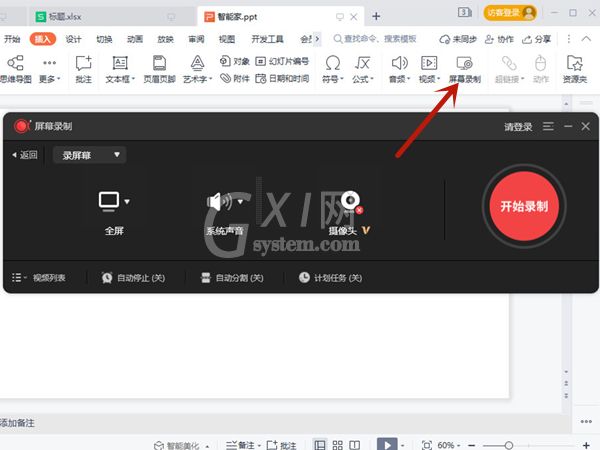
Task: Select the 全屏 full screen capture icon
Action: [x=109, y=202]
